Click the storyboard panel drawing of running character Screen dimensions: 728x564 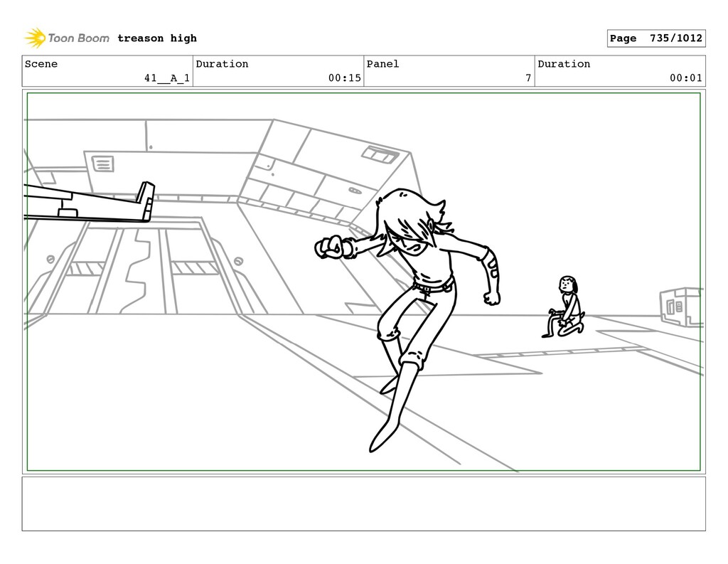tap(363, 282)
